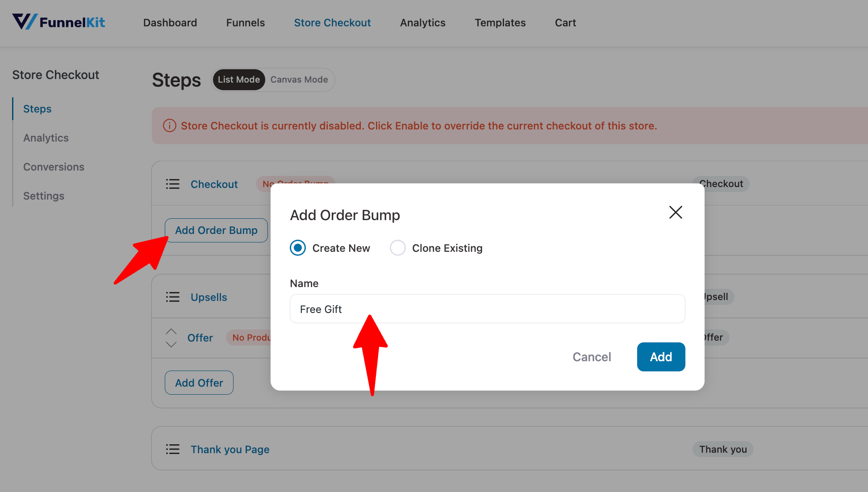Screen dimensions: 868x492
Task: Switch to List Mode
Action: pos(239,79)
